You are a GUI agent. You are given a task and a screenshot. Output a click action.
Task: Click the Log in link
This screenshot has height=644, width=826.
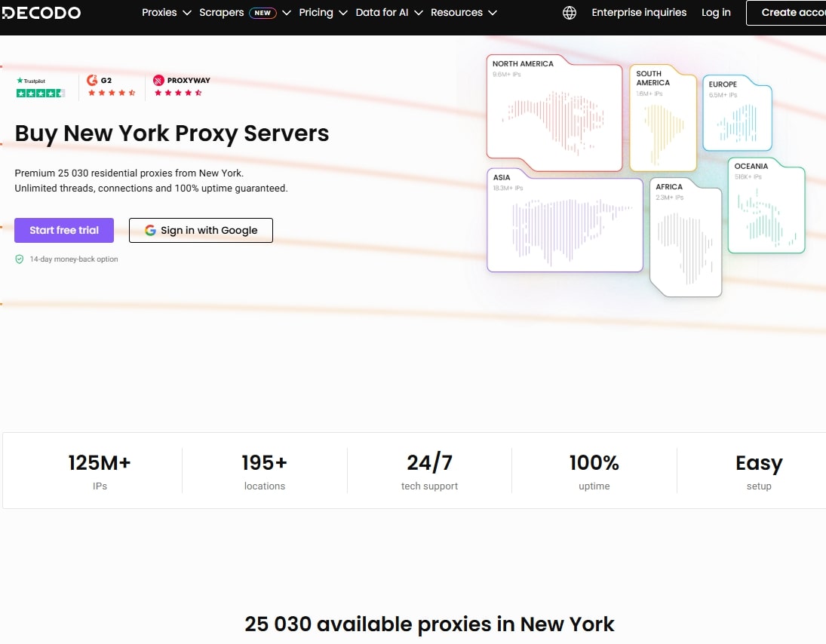[716, 13]
